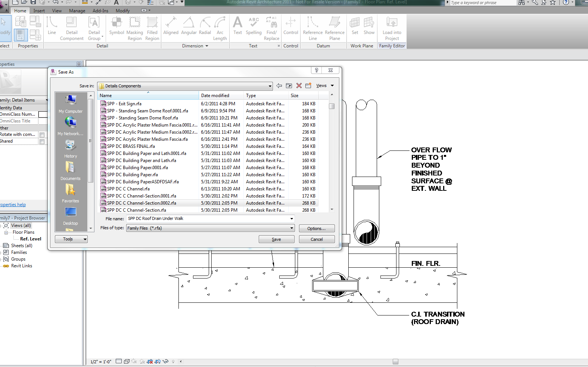
Task: Open the Documents shortcut in places bar
Action: point(71,171)
